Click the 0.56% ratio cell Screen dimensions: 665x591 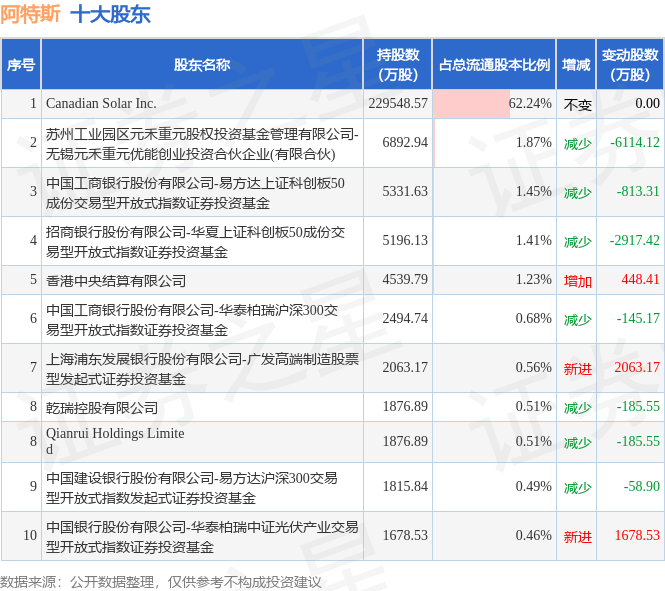[494, 368]
